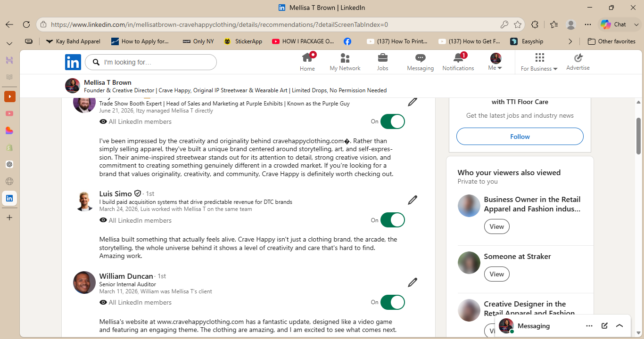This screenshot has width=644, height=339.
Task: Open Other favorites folder
Action: coord(611,41)
